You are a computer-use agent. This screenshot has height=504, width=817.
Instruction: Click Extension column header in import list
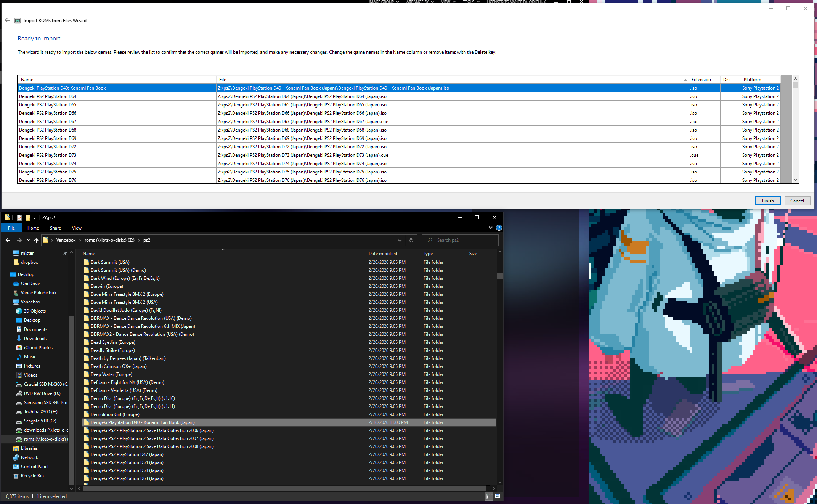704,80
